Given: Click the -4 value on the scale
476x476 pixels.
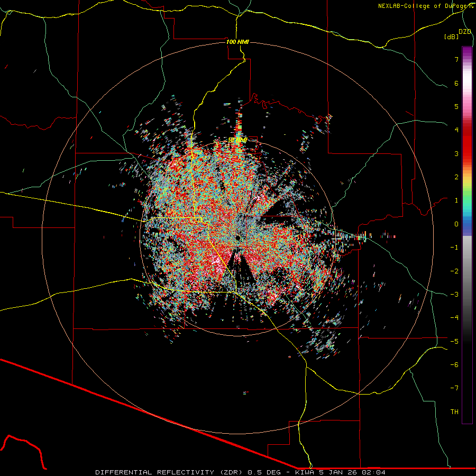Looking at the screenshot, I should point(454,318).
